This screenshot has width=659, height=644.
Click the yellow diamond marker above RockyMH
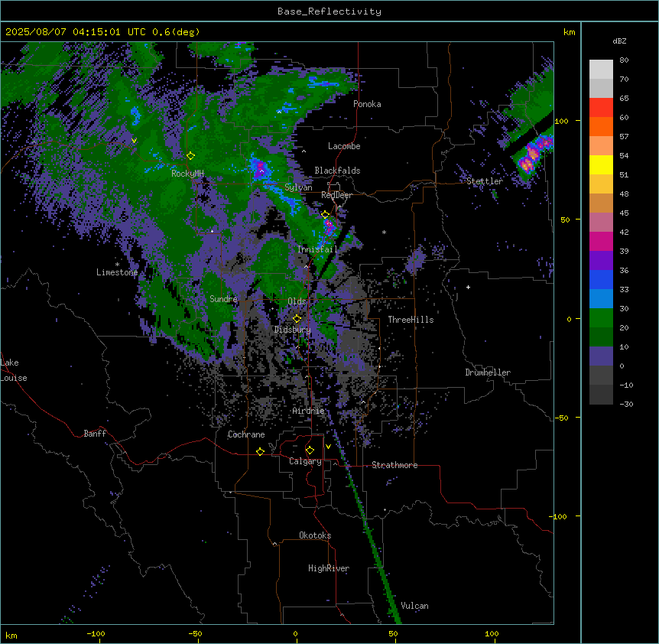[x=190, y=156]
